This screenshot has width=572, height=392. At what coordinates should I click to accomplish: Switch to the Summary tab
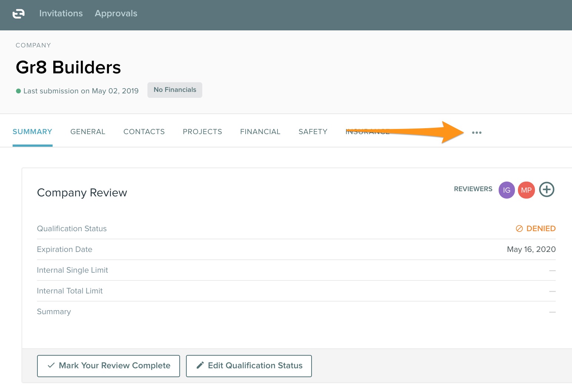click(x=32, y=132)
